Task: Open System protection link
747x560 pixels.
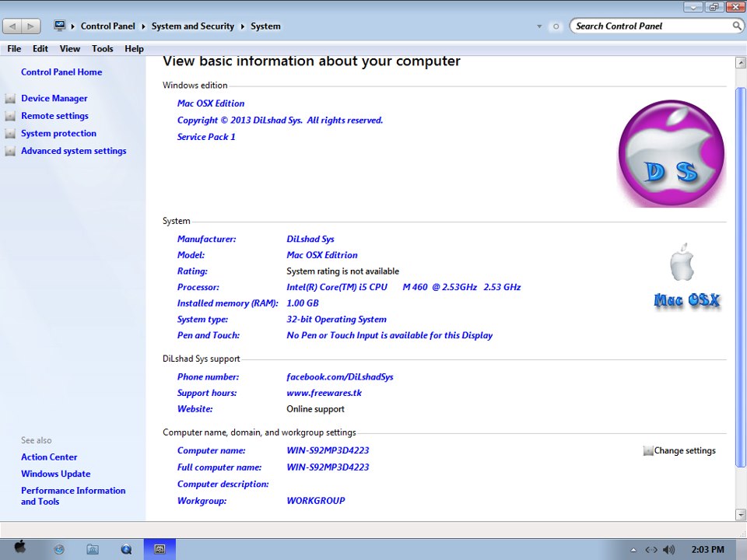Action: click(58, 133)
